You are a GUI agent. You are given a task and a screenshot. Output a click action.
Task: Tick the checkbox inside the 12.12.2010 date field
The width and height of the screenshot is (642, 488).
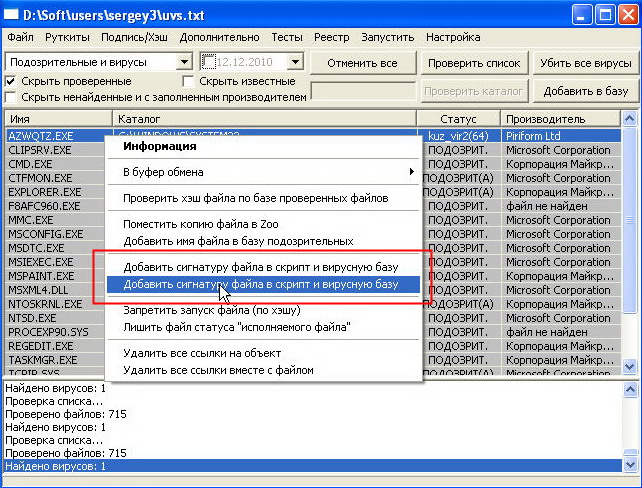coord(208,62)
